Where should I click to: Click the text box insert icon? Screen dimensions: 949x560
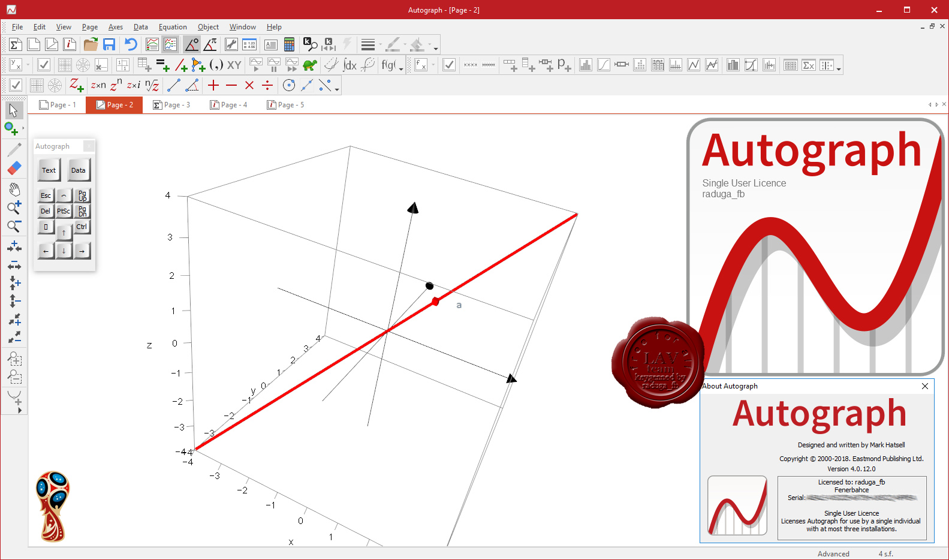tap(271, 44)
